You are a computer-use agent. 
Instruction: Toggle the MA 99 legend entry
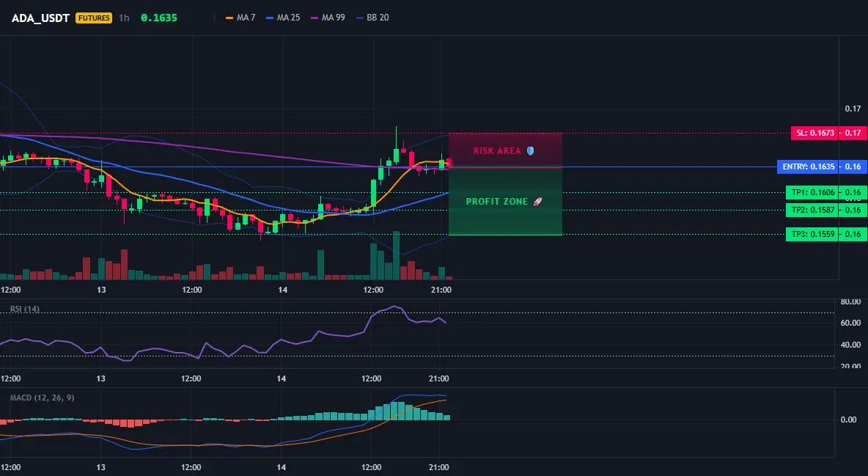pyautogui.click(x=328, y=18)
